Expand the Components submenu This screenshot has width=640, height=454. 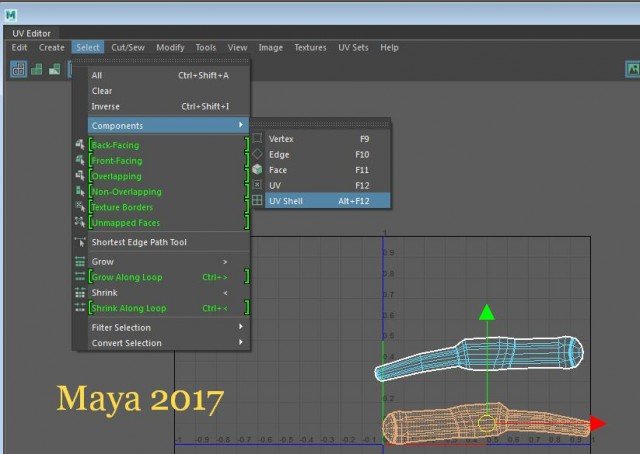[x=168, y=125]
